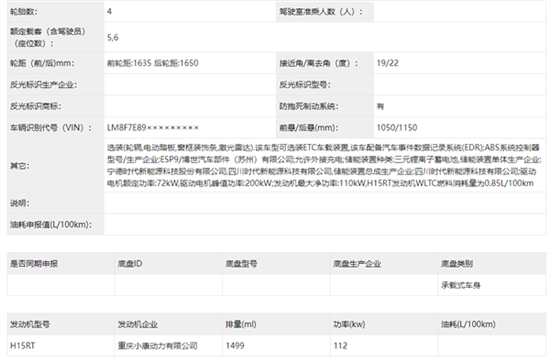The image size is (550, 362).
Task: Select the VIN value LM8F7E89×××××××××
Action: pyautogui.click(x=153, y=128)
